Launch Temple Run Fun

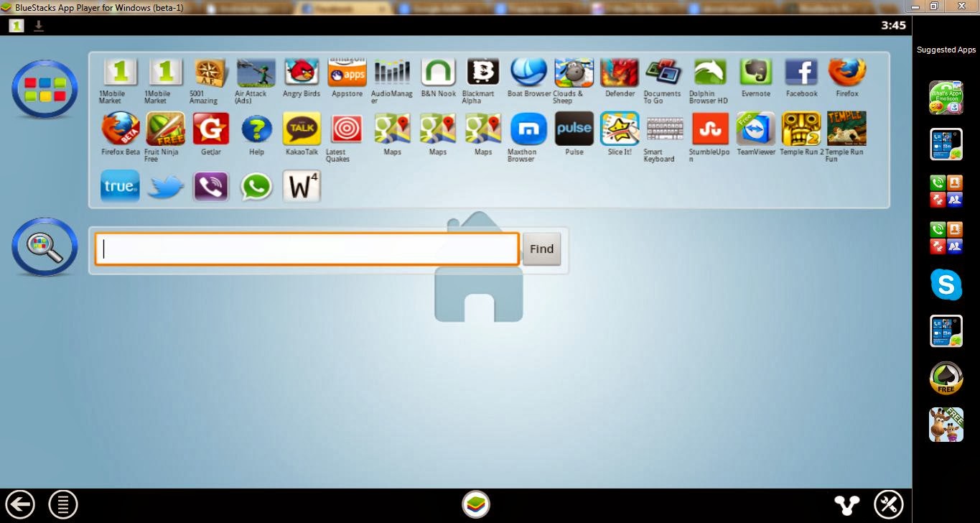point(846,130)
